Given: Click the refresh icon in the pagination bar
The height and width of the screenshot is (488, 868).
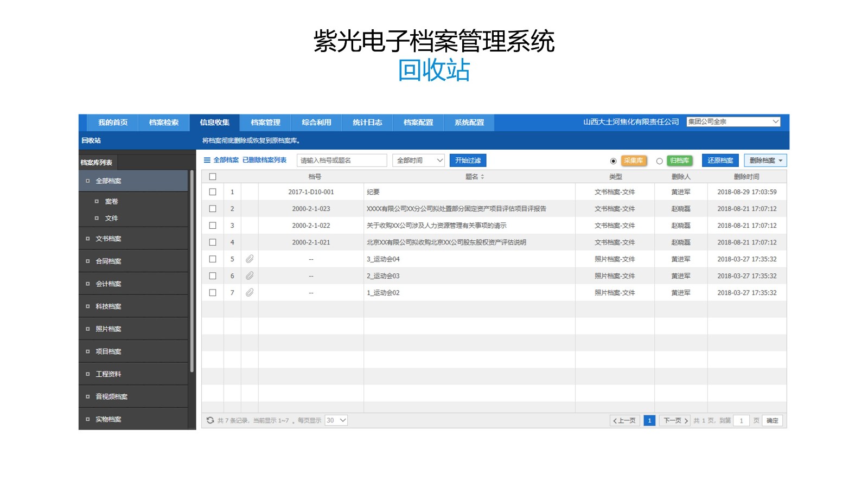Looking at the screenshot, I should 210,420.
